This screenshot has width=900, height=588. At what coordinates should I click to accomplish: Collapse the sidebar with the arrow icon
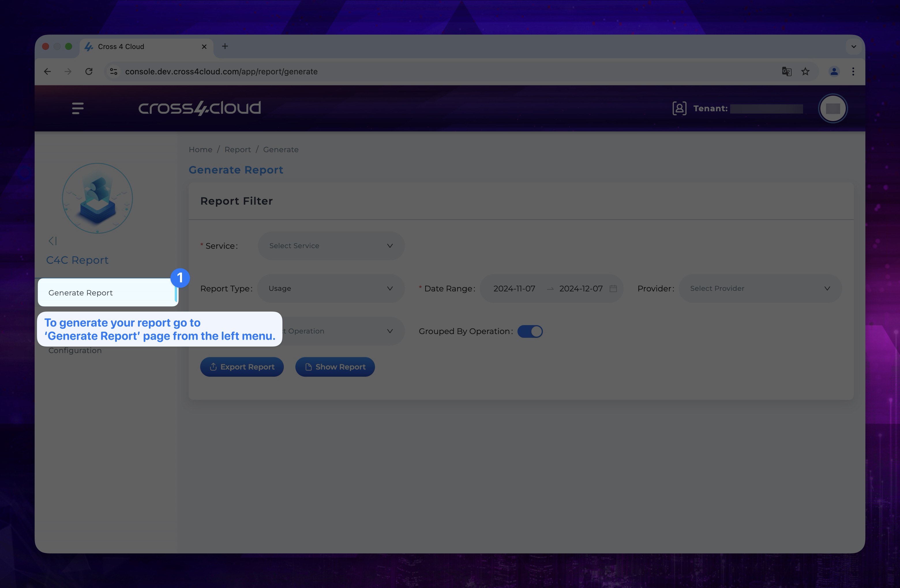point(52,241)
